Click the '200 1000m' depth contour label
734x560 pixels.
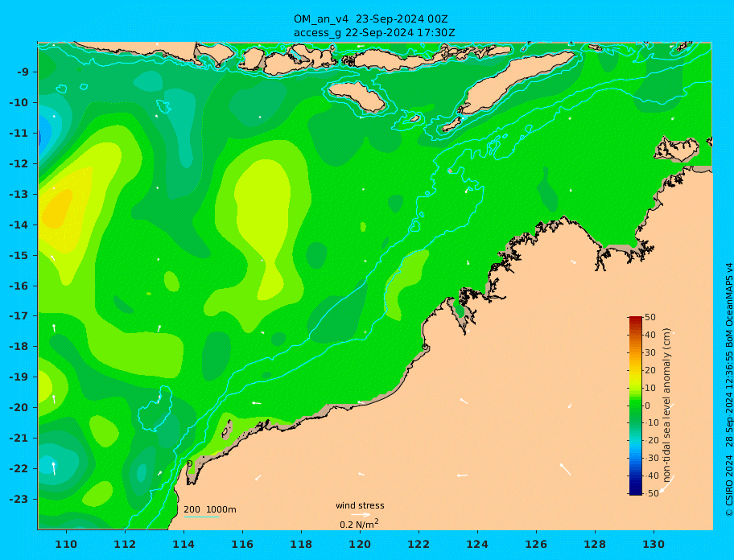[x=210, y=509]
